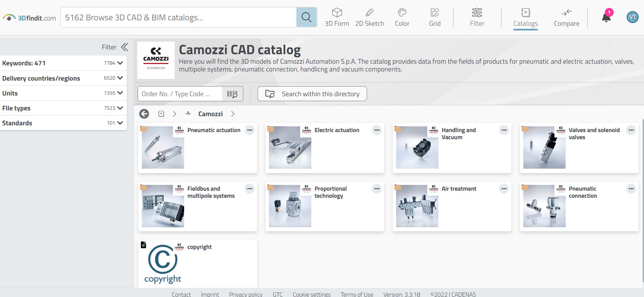
Task: Focus the Browse 3D CAD & BIM catalogs search box
Action: (178, 17)
